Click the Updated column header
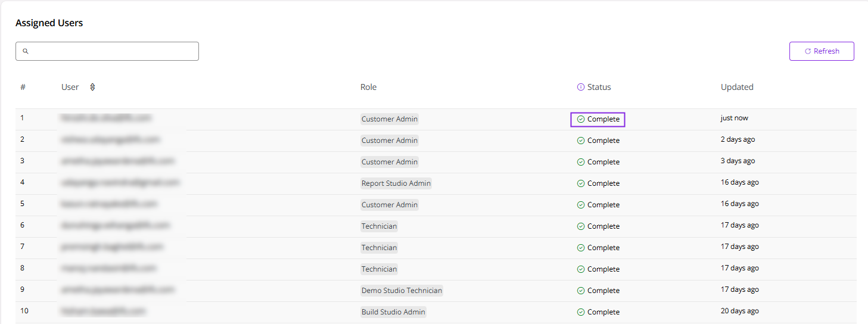This screenshot has width=868, height=324. pyautogui.click(x=737, y=87)
